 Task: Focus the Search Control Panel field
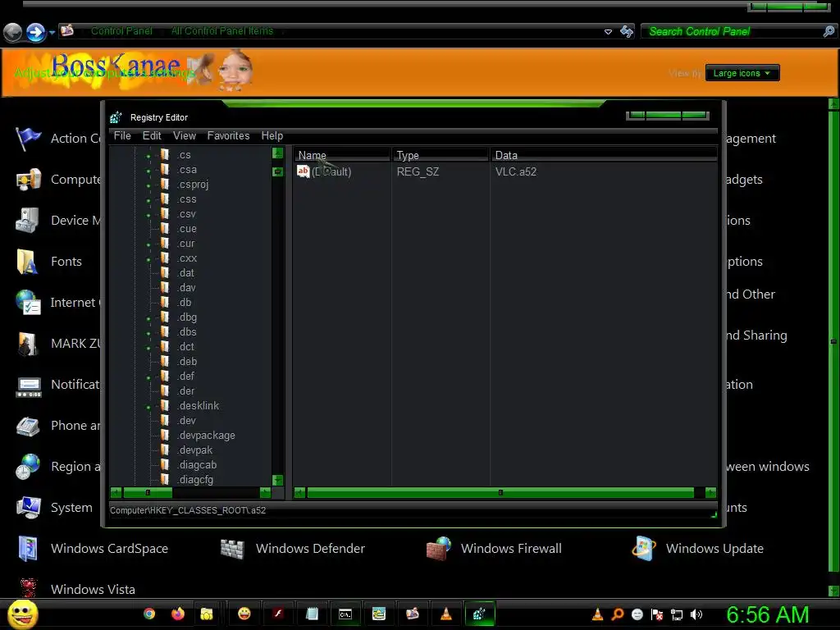(x=734, y=32)
